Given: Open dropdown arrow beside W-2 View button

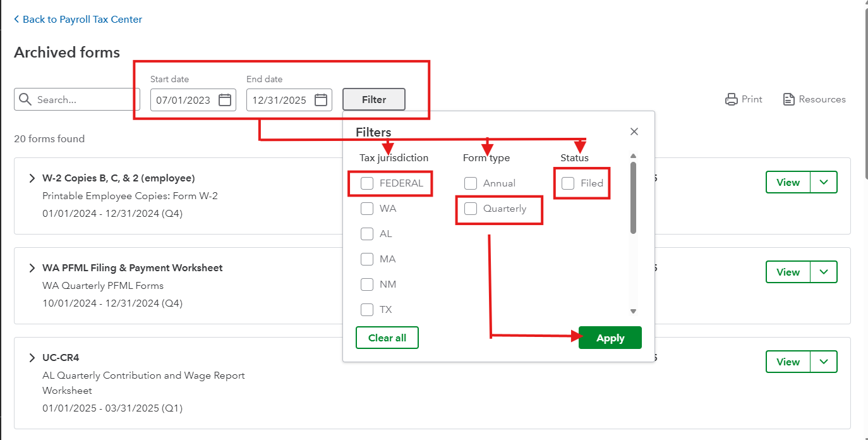Looking at the screenshot, I should pos(824,182).
